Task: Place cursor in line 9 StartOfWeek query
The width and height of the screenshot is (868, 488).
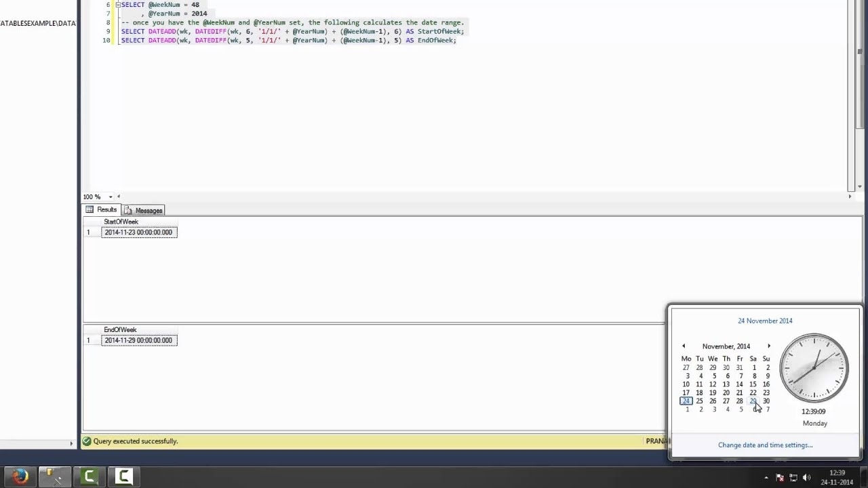Action: [x=292, y=31]
